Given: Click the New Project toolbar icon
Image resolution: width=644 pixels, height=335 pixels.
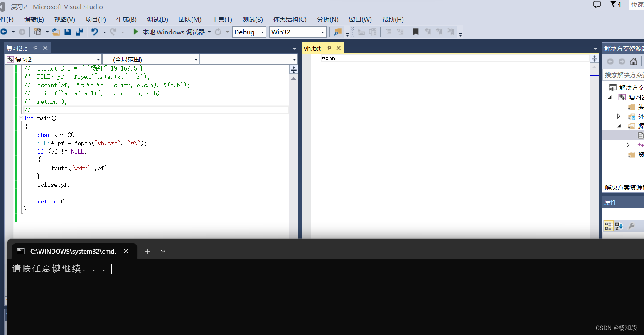Looking at the screenshot, I should pyautogui.click(x=38, y=32).
